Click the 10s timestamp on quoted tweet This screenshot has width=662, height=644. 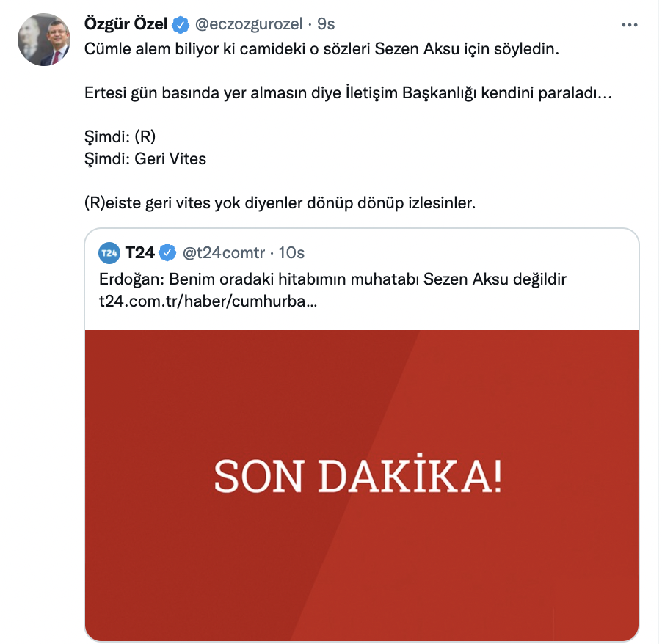[x=291, y=253]
